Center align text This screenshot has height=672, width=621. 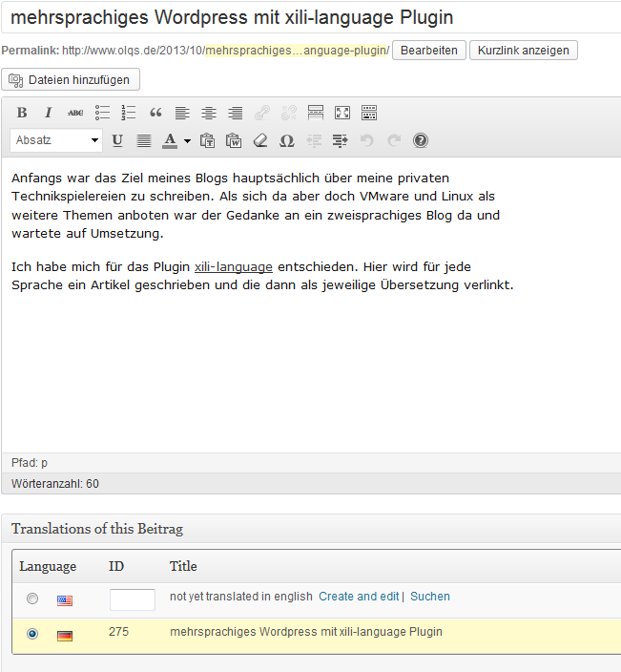tap(209, 113)
